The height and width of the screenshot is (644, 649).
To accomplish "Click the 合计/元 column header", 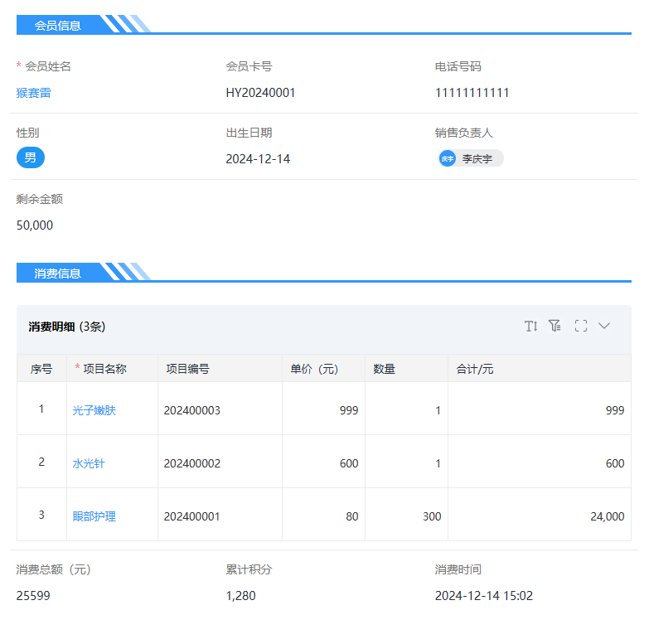I will [475, 369].
